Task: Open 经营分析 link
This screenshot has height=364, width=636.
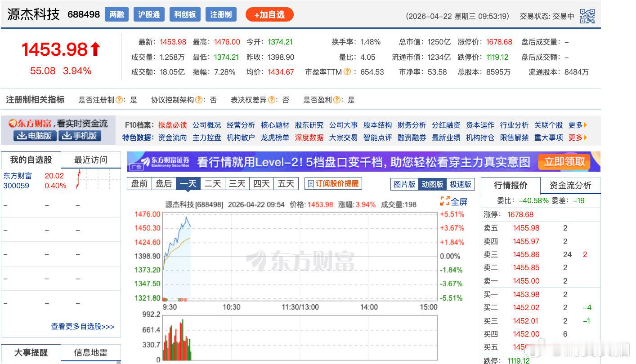Action: [241, 125]
